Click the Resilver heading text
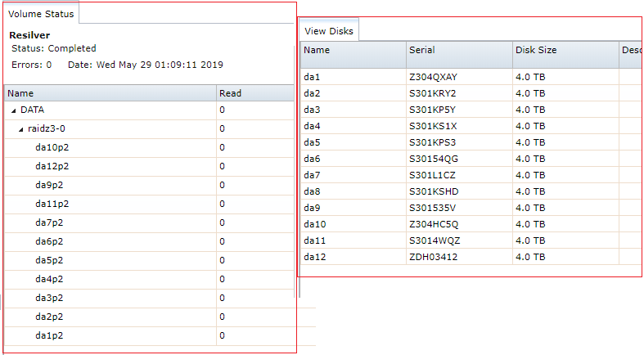 (29, 35)
